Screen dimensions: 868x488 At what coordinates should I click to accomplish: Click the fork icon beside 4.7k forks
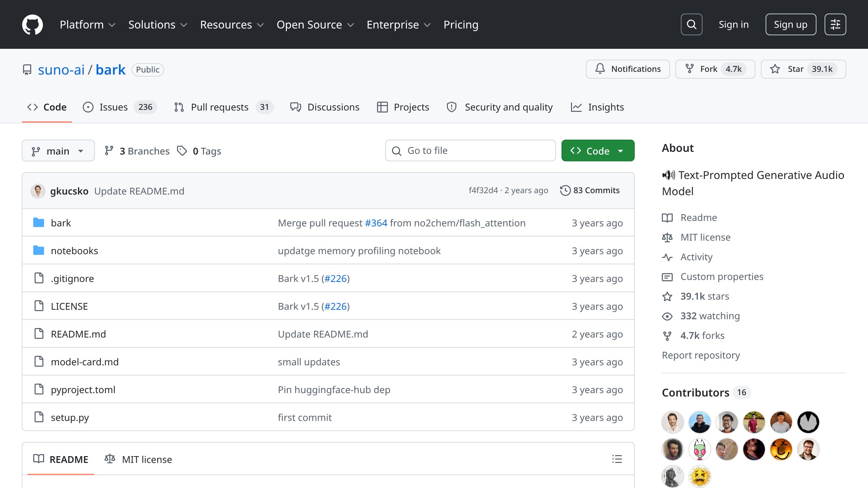pyautogui.click(x=667, y=335)
